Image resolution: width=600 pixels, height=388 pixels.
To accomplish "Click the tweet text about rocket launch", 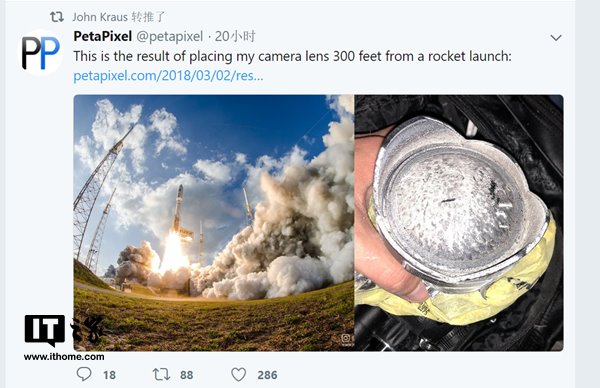I will [292, 56].
